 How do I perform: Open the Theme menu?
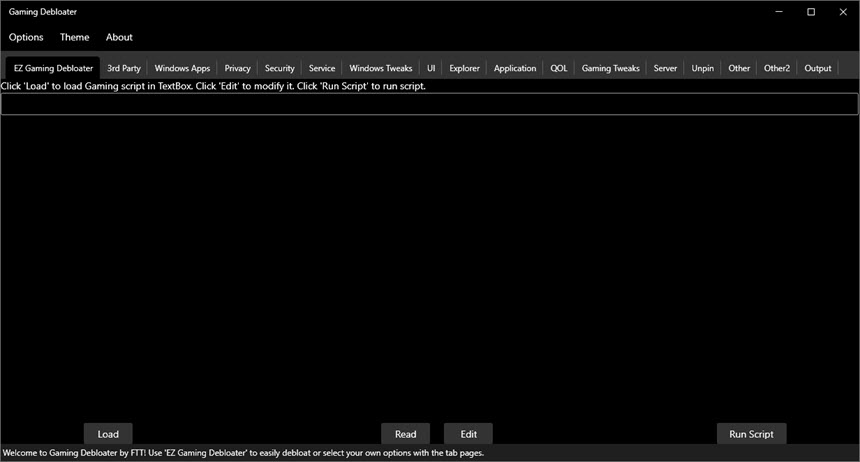tap(75, 37)
